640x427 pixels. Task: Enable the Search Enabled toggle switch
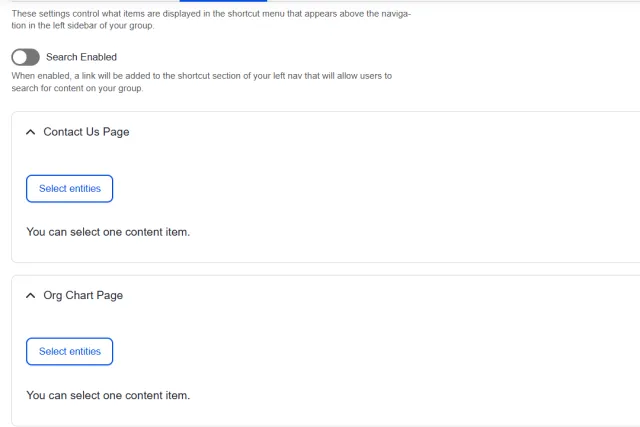coord(25,57)
